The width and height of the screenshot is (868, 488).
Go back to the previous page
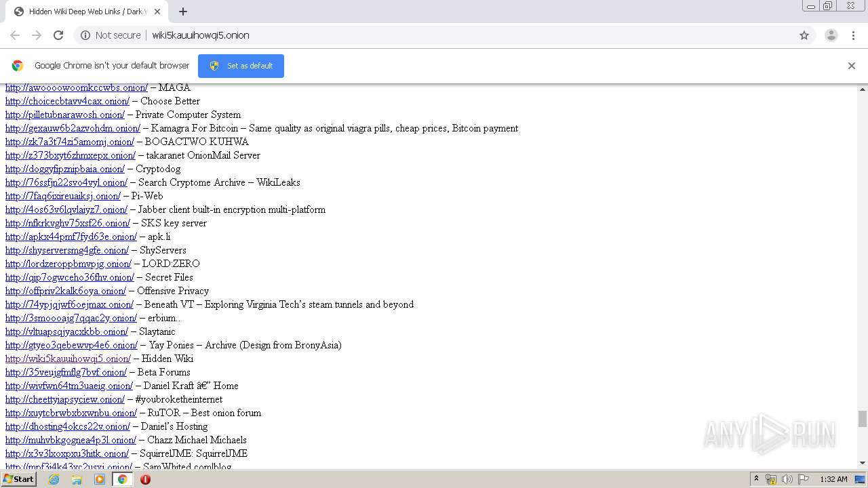point(15,35)
